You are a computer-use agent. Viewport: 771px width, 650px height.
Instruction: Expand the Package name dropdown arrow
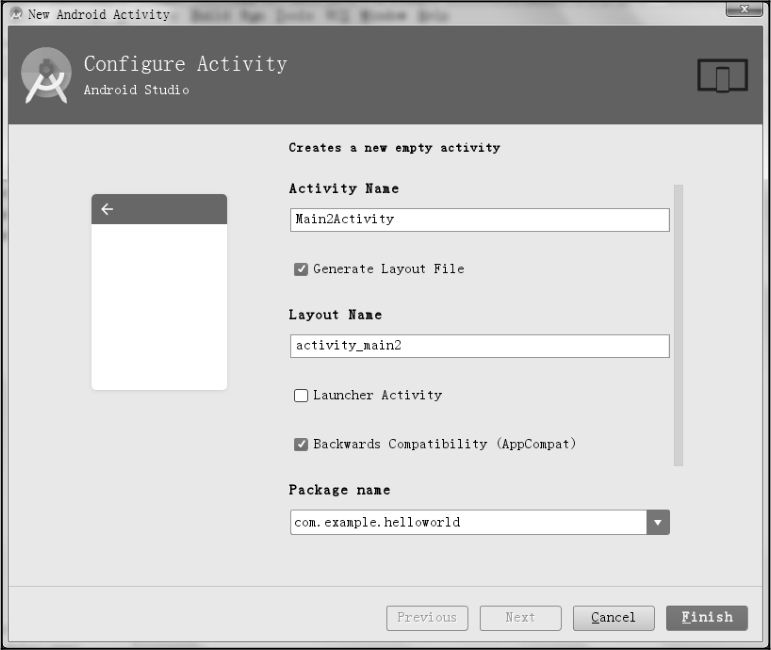click(658, 522)
